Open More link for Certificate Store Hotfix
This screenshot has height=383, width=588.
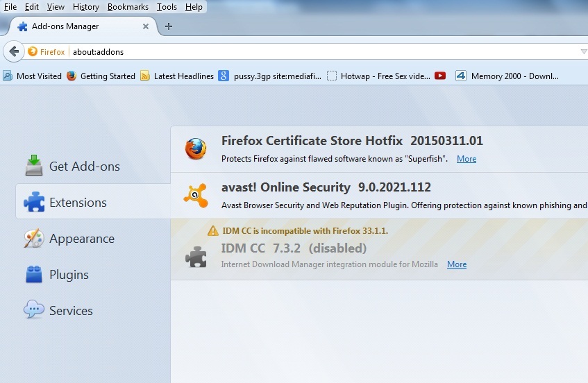(467, 159)
